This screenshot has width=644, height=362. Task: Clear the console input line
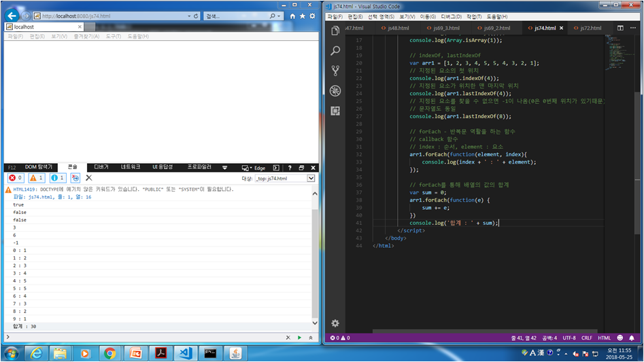coord(288,338)
